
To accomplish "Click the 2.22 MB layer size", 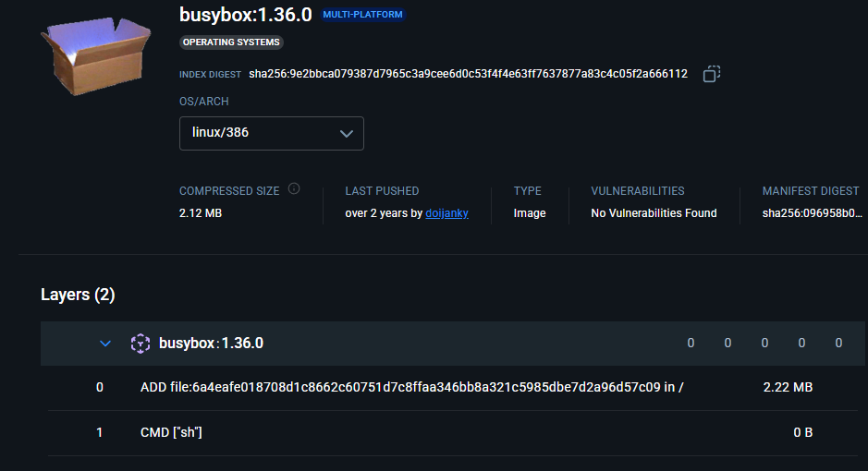I will coord(788,388).
